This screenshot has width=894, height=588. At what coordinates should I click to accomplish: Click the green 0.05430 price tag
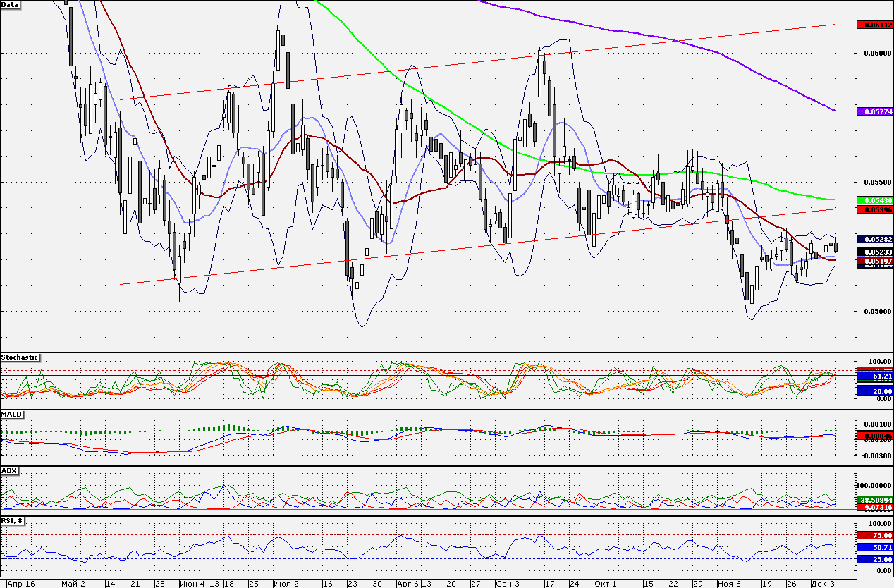coord(875,201)
